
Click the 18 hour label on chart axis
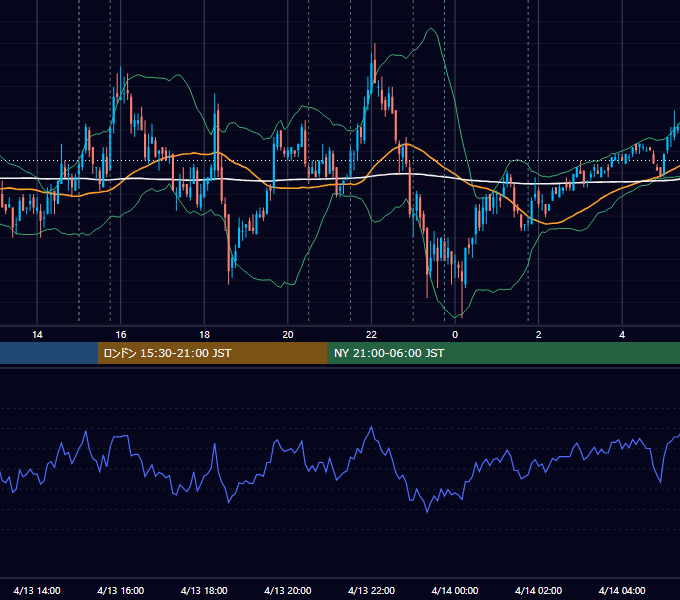point(204,335)
